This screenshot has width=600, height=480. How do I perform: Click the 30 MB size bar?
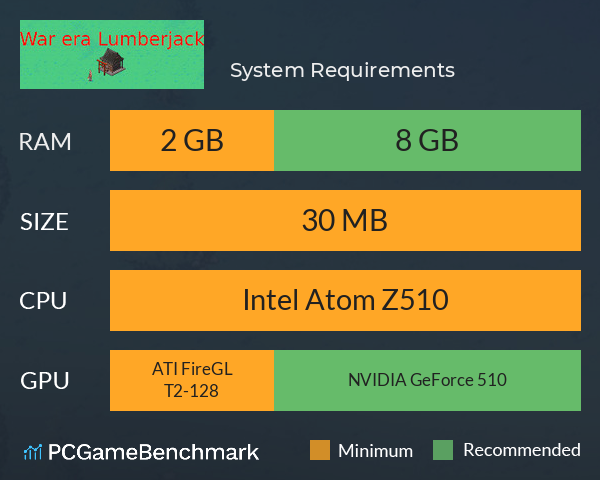tap(345, 220)
